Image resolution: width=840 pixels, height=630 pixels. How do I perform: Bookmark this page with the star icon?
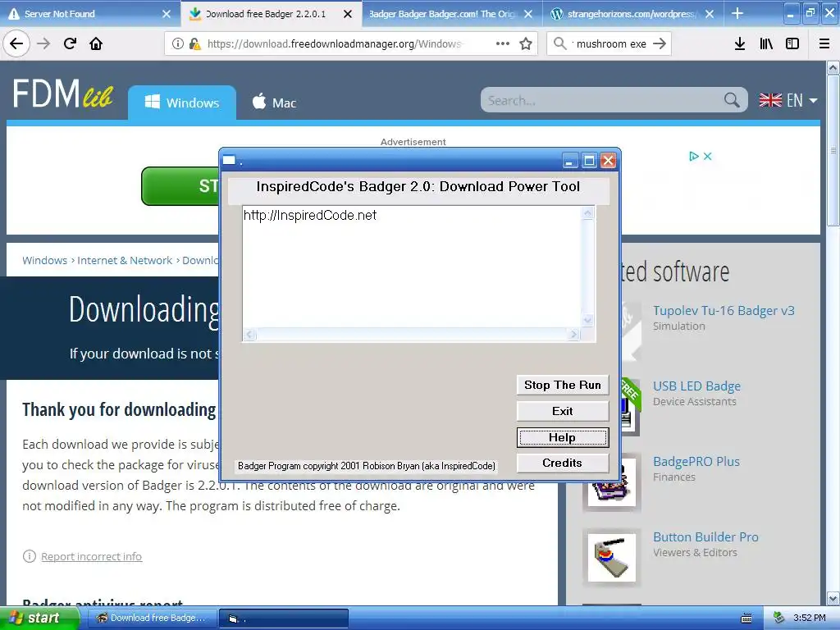[x=526, y=43]
